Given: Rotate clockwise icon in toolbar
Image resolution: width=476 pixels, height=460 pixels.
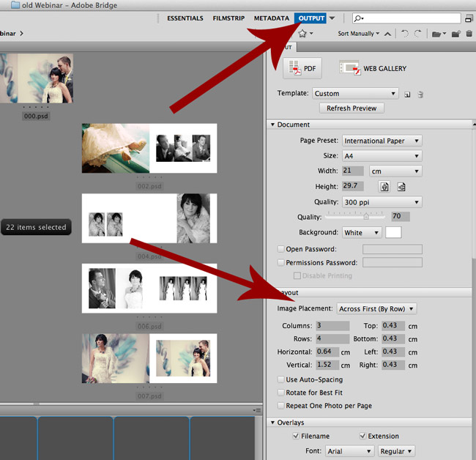Looking at the screenshot, I should pyautogui.click(x=418, y=34).
